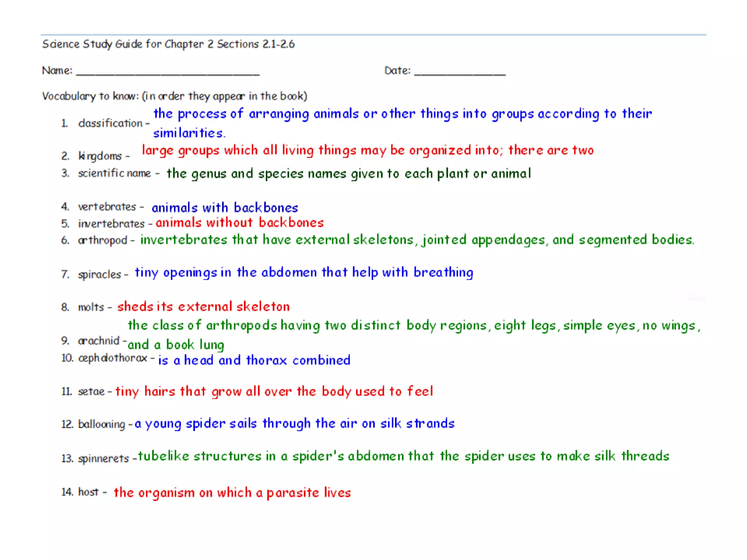747x560 pixels.
Task: Click the Name blank line field
Action: coord(168,71)
